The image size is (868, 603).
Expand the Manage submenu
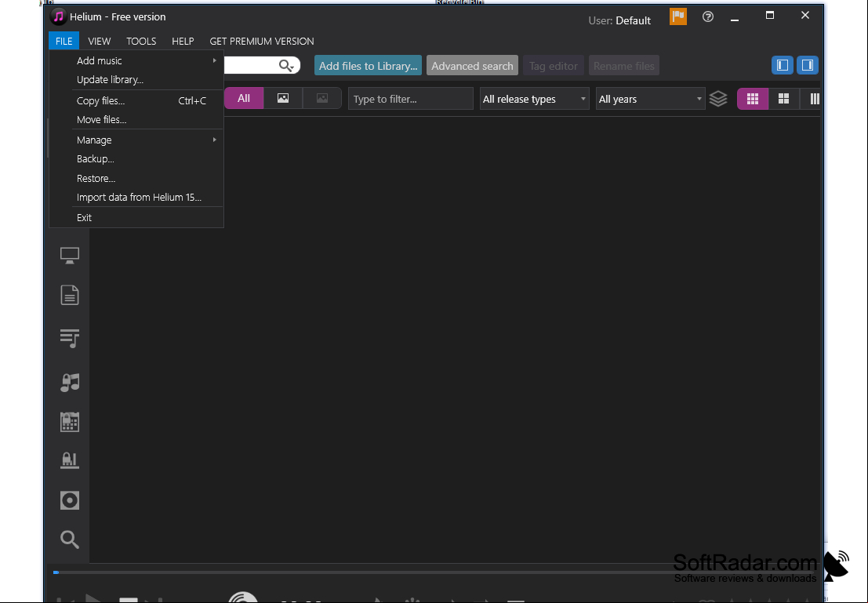[x=136, y=140]
